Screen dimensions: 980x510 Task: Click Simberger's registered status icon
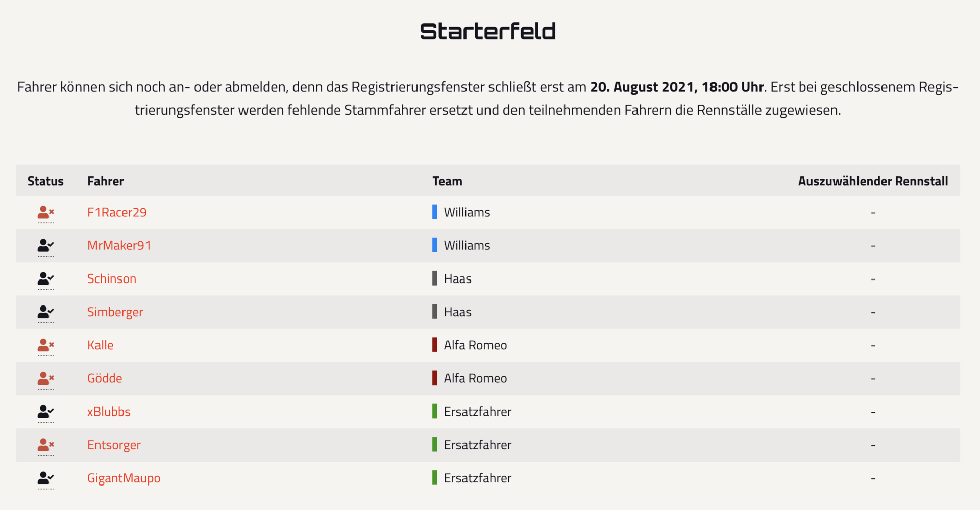[45, 312]
